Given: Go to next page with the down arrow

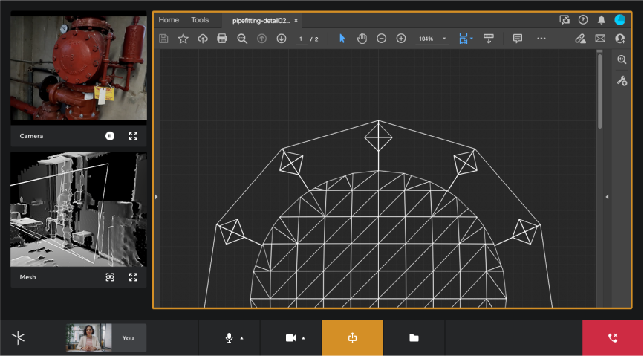Looking at the screenshot, I should click(x=282, y=39).
